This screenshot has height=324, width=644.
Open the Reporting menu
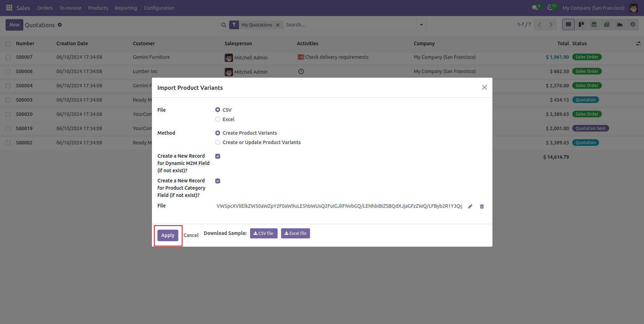126,8
